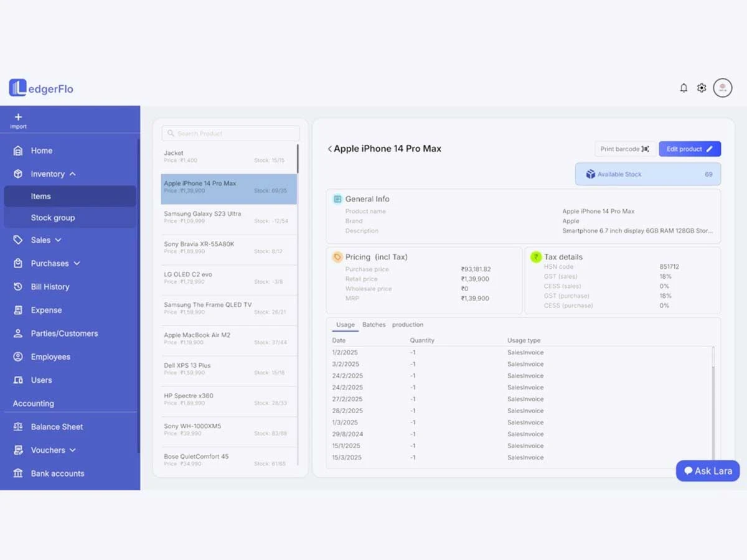Image resolution: width=747 pixels, height=560 pixels.
Task: Expand the Purchases submenu chevron
Action: [77, 264]
